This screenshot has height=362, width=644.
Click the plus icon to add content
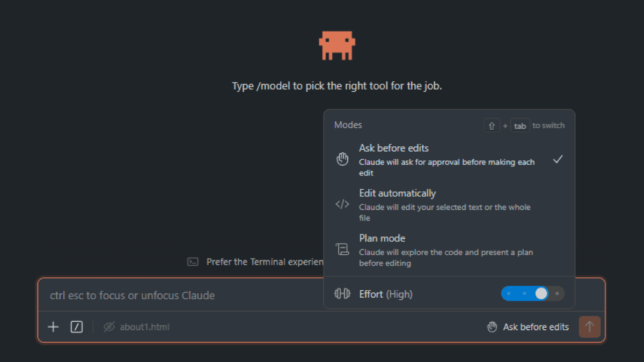[53, 327]
